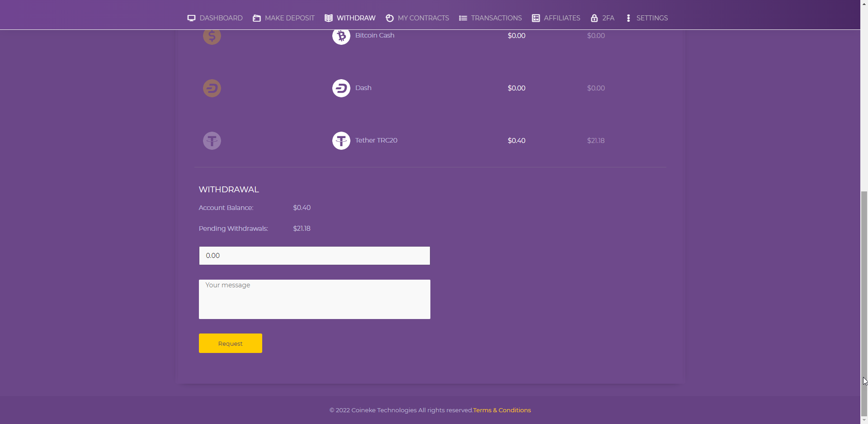
Task: Click the withdrawal amount input field
Action: (314, 256)
